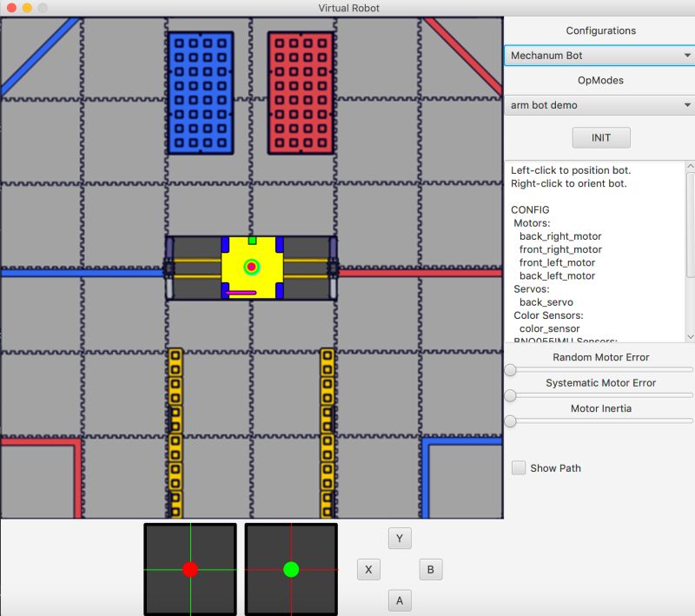This screenshot has height=616, width=695.
Task: Click the red close window button
Action: 12,8
